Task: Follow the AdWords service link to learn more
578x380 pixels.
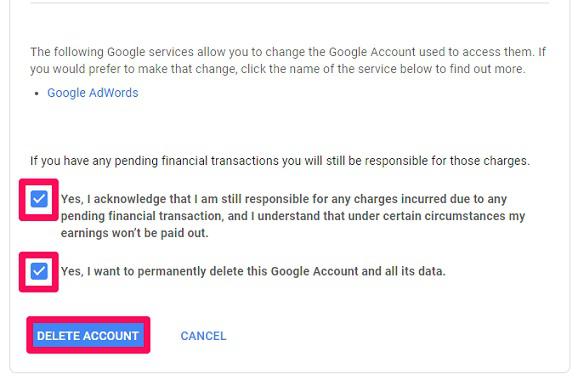Action: (x=93, y=93)
